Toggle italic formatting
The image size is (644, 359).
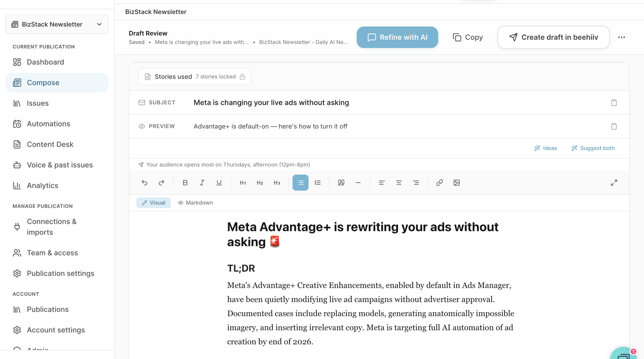pos(202,182)
